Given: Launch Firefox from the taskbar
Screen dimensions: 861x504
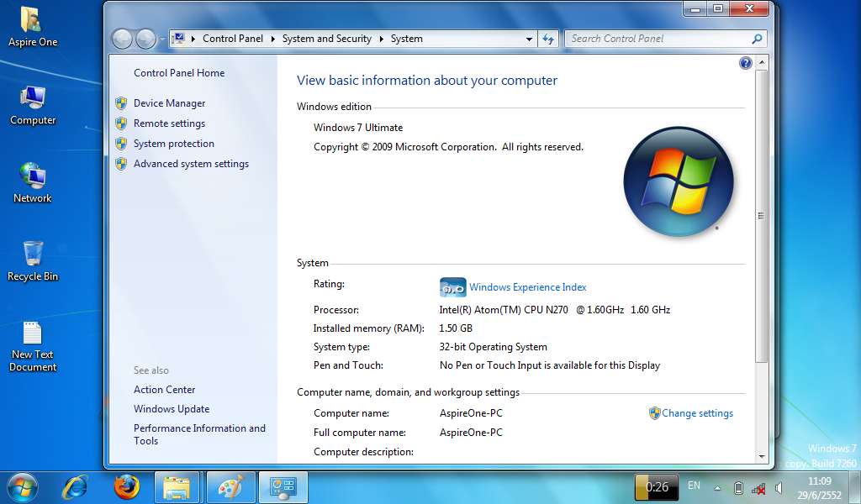Looking at the screenshot, I should [126, 487].
